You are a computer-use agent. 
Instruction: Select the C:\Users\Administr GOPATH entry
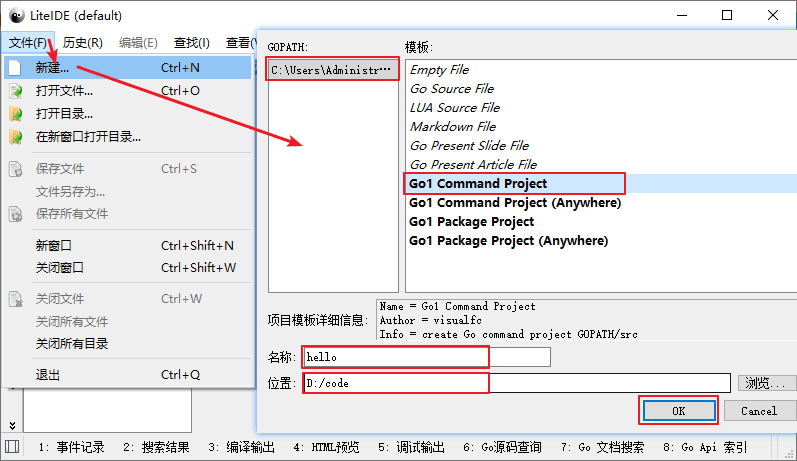coord(332,70)
